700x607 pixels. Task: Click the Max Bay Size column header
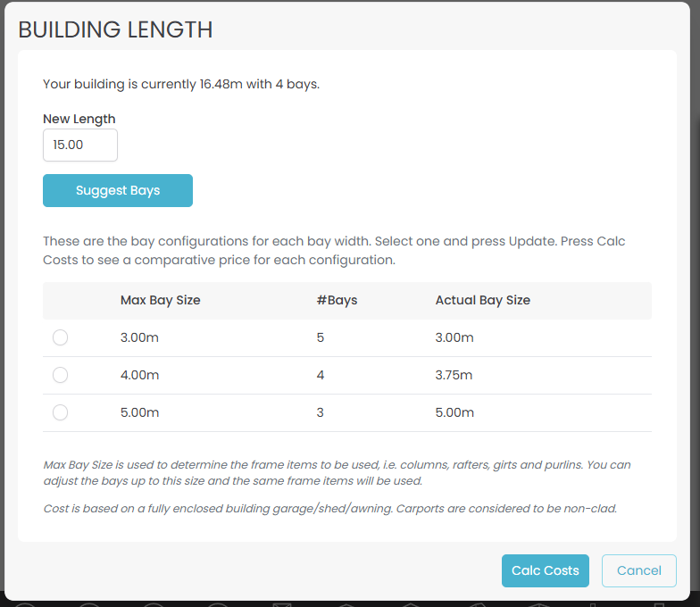(x=160, y=300)
